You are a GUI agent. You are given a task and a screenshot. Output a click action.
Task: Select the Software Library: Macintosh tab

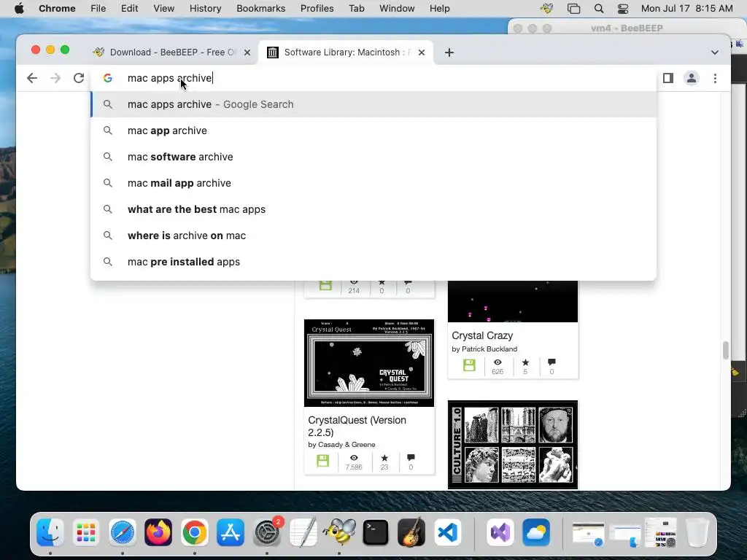coord(345,52)
